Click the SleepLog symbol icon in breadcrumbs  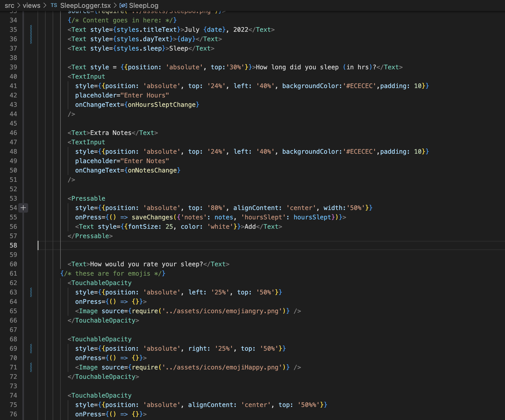[x=123, y=5]
